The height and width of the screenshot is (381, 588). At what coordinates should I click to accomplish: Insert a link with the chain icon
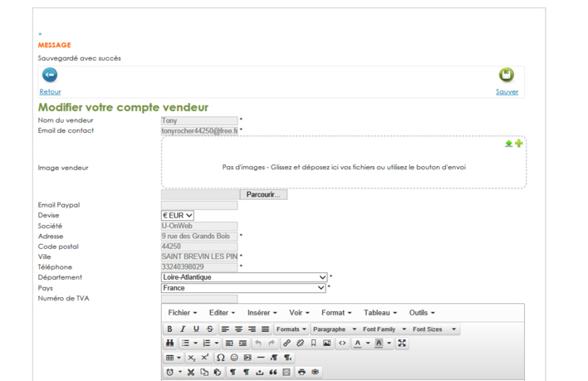287,343
